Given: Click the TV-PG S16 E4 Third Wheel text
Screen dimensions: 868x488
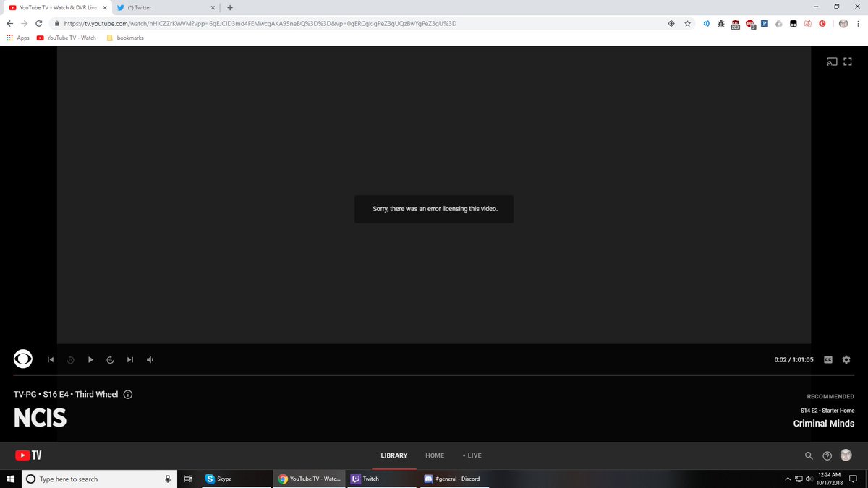Looking at the screenshot, I should tap(66, 395).
